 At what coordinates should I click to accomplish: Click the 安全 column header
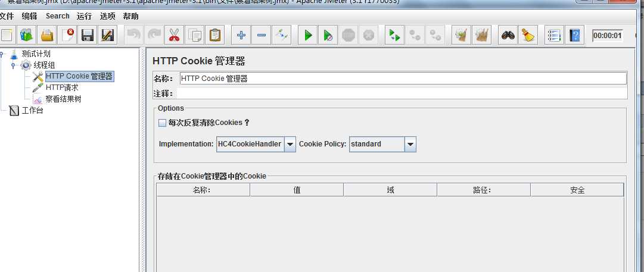tap(577, 190)
